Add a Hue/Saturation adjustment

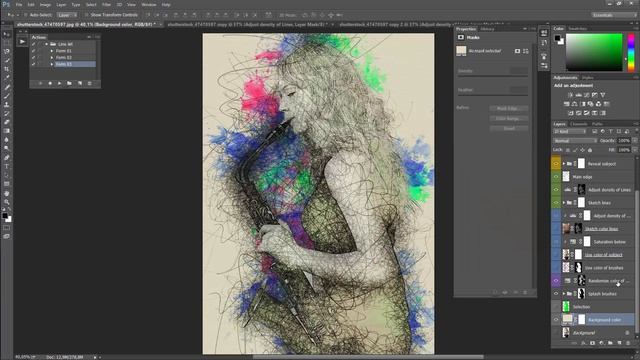[566, 104]
